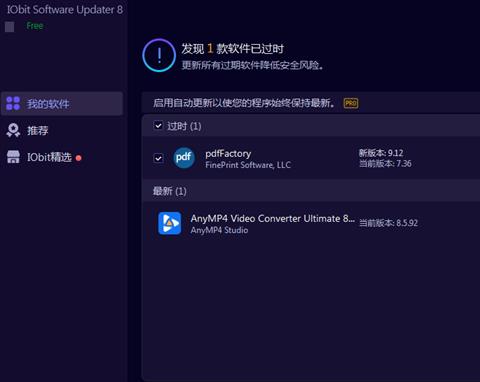The image size is (480, 382).
Task: Click the 最新 (1) section header
Action: (311, 191)
